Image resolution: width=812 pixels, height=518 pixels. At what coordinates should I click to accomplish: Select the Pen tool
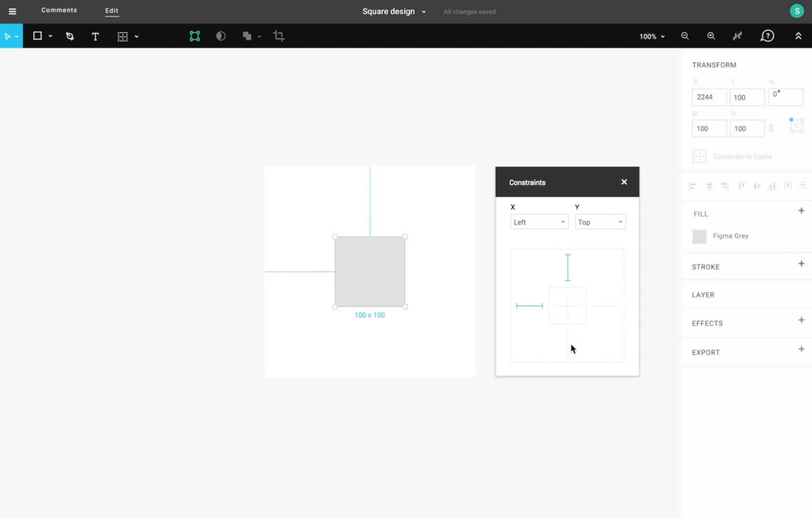point(70,36)
